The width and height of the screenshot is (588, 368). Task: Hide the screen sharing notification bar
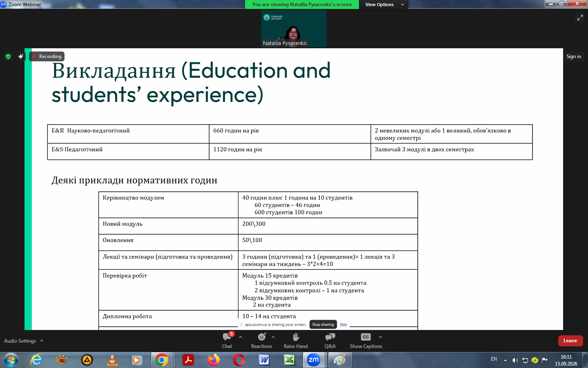coord(343,325)
